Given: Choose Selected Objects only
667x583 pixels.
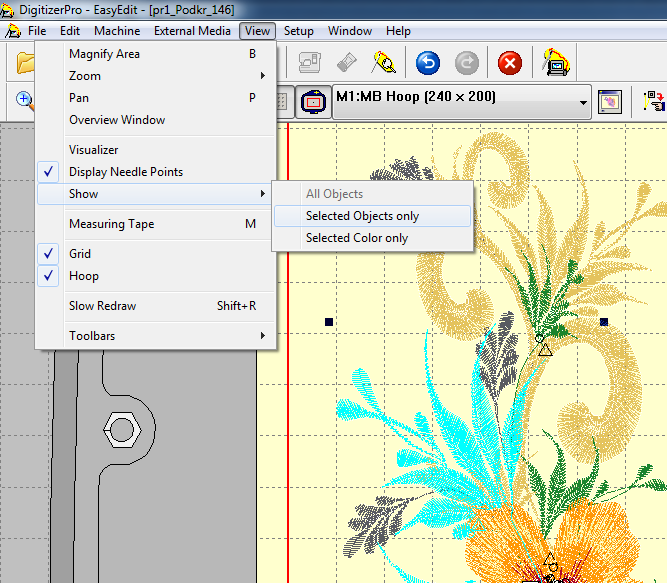Looking at the screenshot, I should [362, 216].
